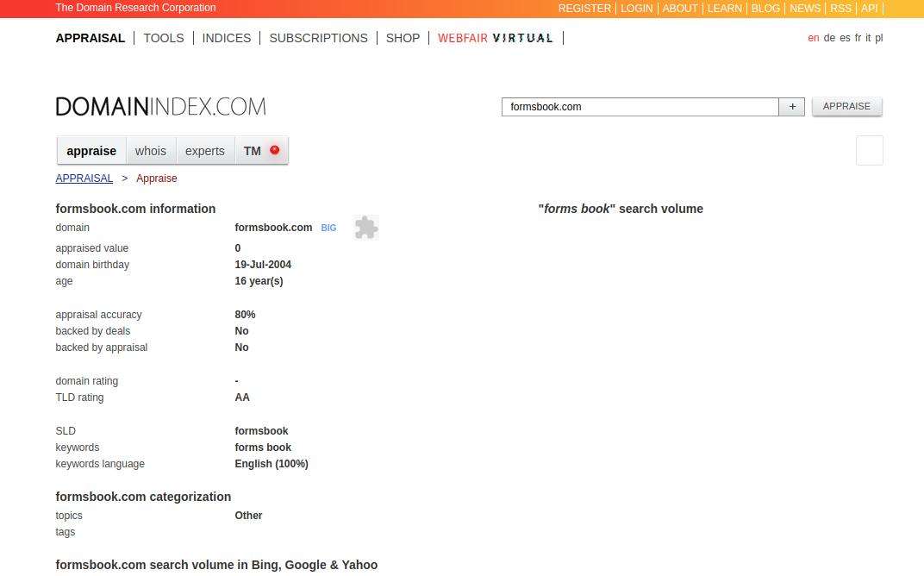The width and height of the screenshot is (924, 576).
Task: Click the REGISTER link
Action: coord(584,9)
